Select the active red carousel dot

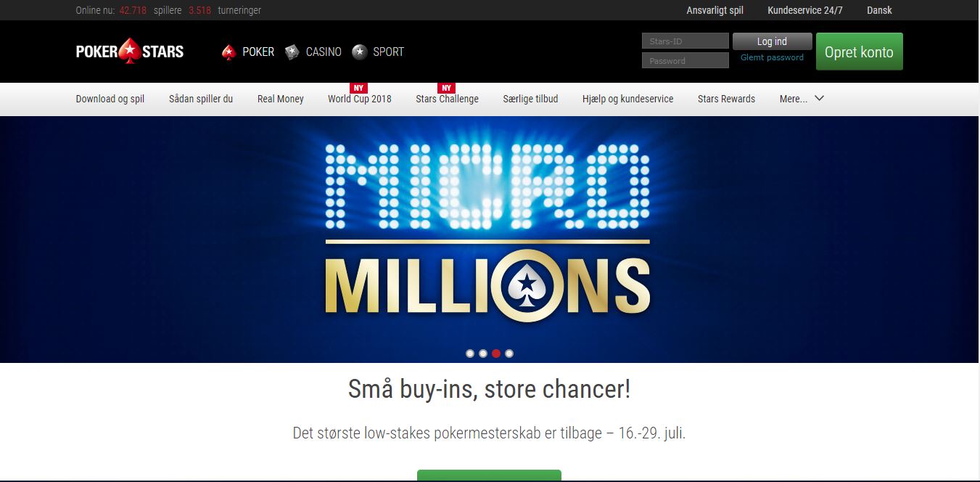[496, 354]
